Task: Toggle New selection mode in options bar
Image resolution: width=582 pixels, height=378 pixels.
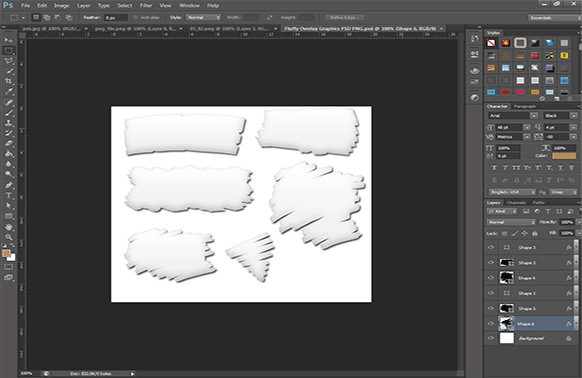Action: click(x=36, y=17)
